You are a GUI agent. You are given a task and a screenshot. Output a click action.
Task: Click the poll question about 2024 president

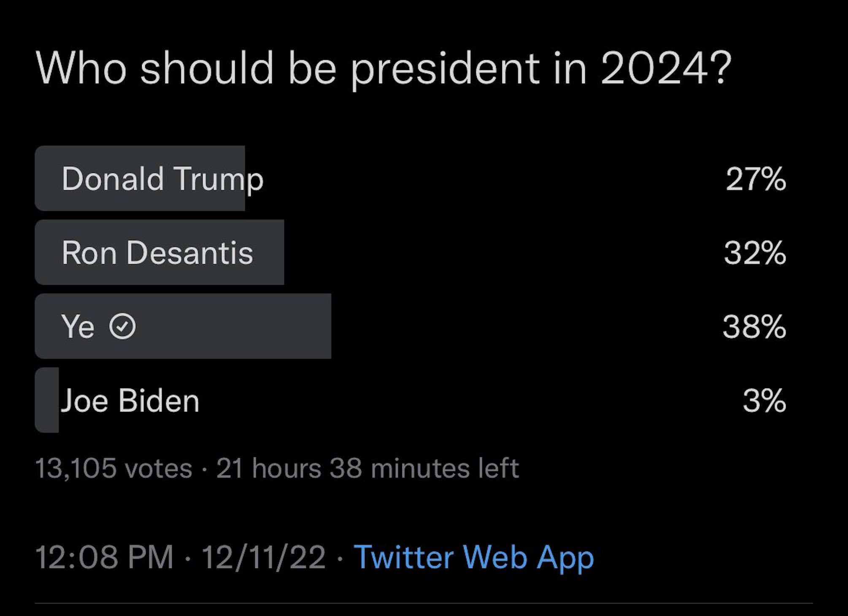(x=383, y=68)
